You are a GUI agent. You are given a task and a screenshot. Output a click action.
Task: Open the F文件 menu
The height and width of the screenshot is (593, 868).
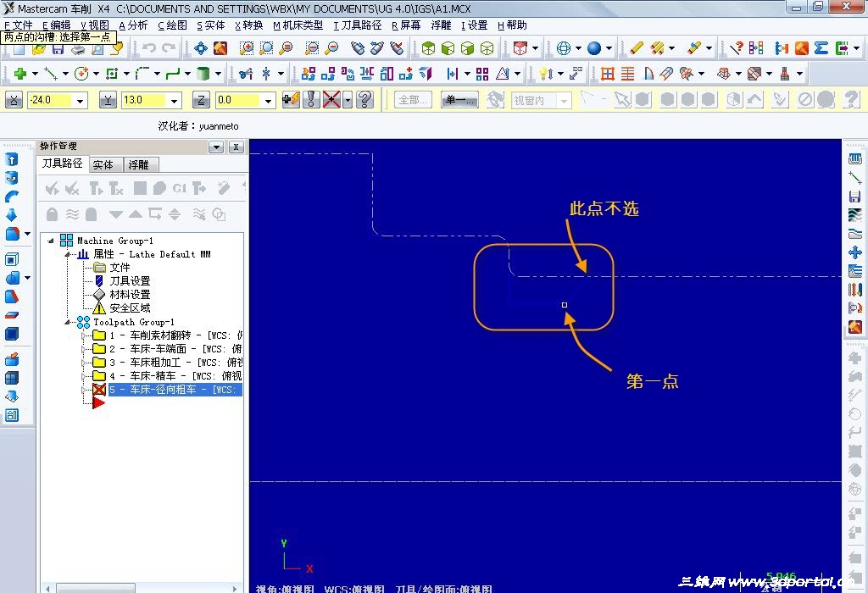(x=19, y=25)
